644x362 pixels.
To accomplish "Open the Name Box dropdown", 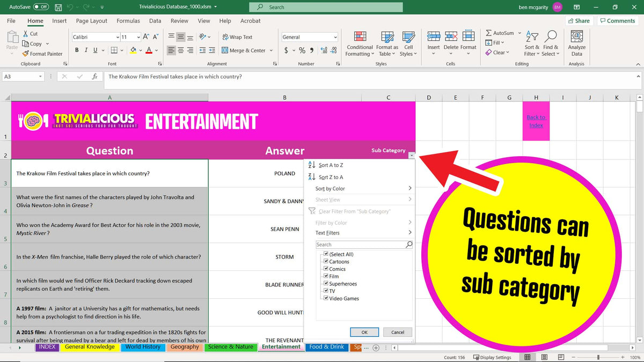I will pyautogui.click(x=40, y=77).
